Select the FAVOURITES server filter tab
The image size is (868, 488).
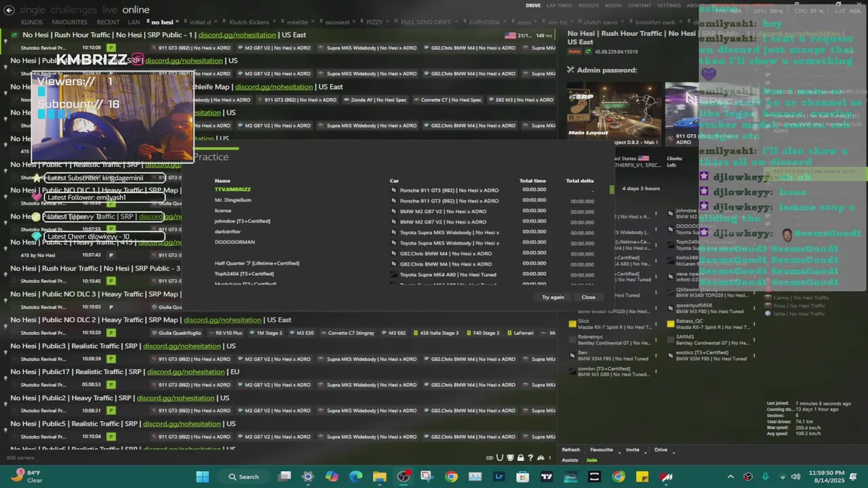tap(70, 22)
